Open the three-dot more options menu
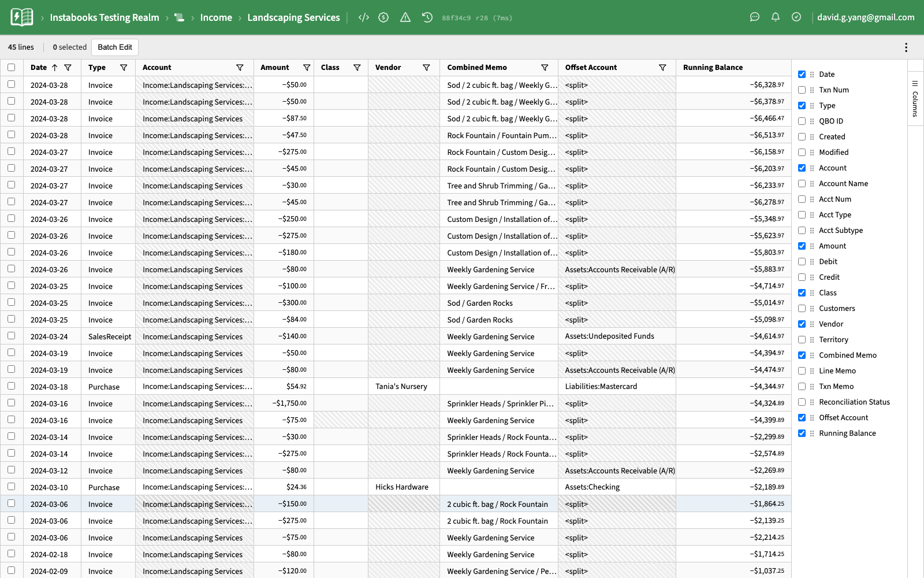This screenshot has width=924, height=578. (x=906, y=47)
